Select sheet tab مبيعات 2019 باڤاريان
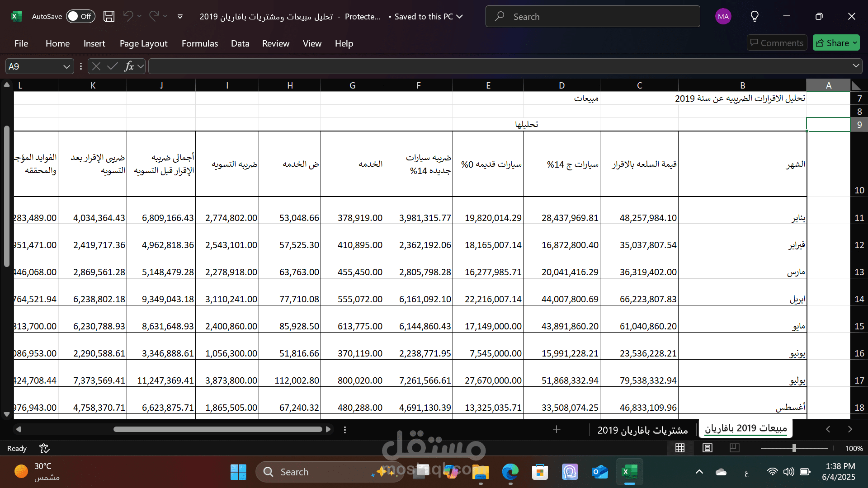This screenshot has width=868, height=488. click(x=745, y=428)
